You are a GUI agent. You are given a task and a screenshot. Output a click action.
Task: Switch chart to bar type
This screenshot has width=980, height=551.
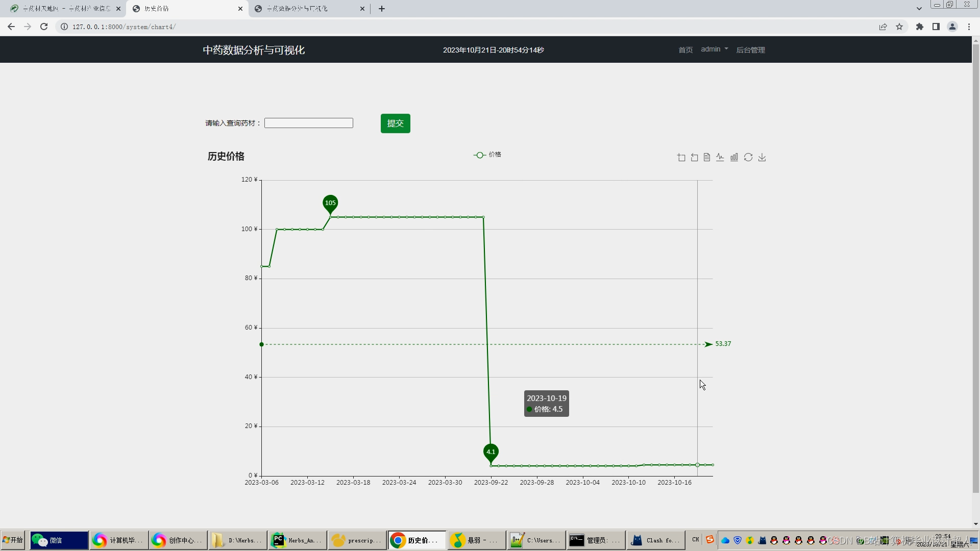734,157
